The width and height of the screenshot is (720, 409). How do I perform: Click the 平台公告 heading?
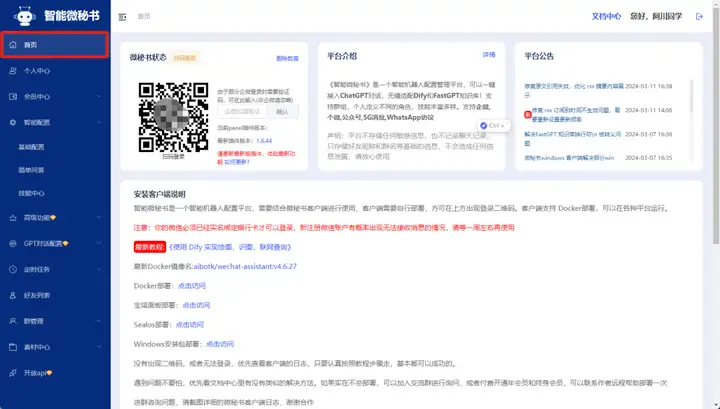click(539, 56)
